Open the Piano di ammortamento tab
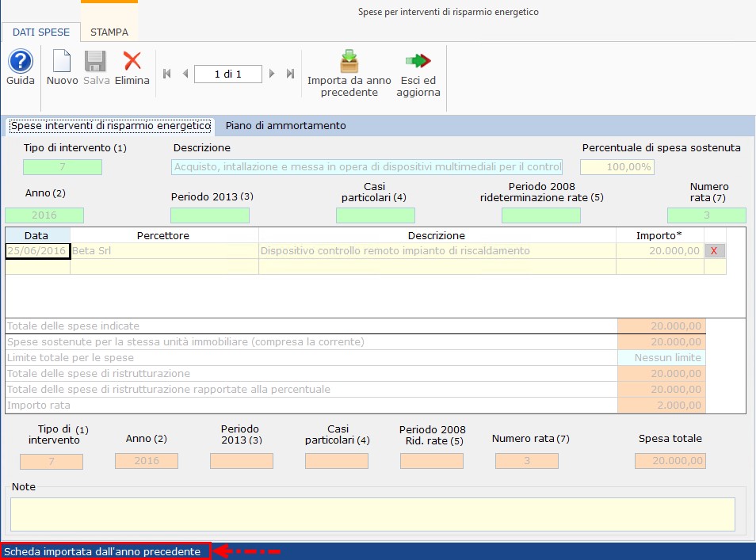Viewport: 756px width, 560px height. coord(286,126)
